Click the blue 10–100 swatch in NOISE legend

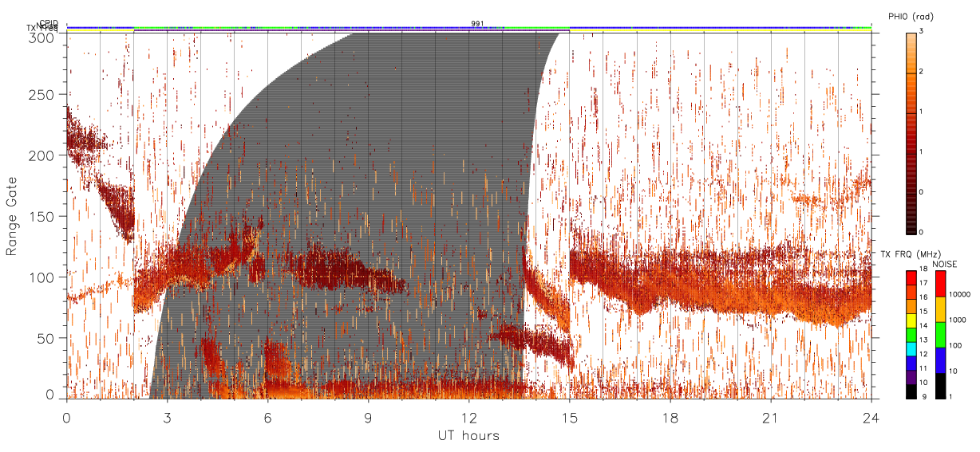(x=940, y=360)
